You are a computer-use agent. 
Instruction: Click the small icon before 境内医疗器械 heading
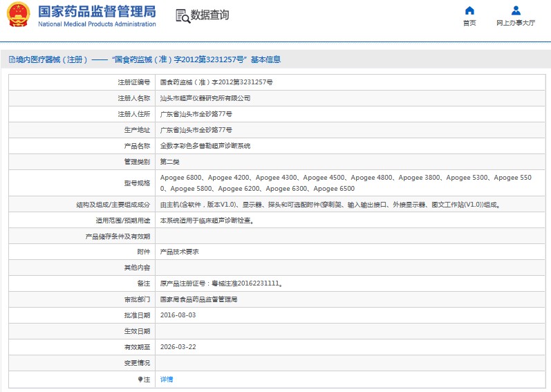click(x=11, y=60)
